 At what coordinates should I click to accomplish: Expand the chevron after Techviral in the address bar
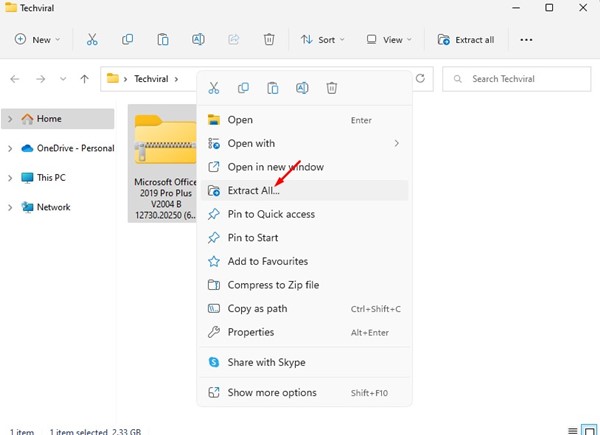(x=176, y=79)
